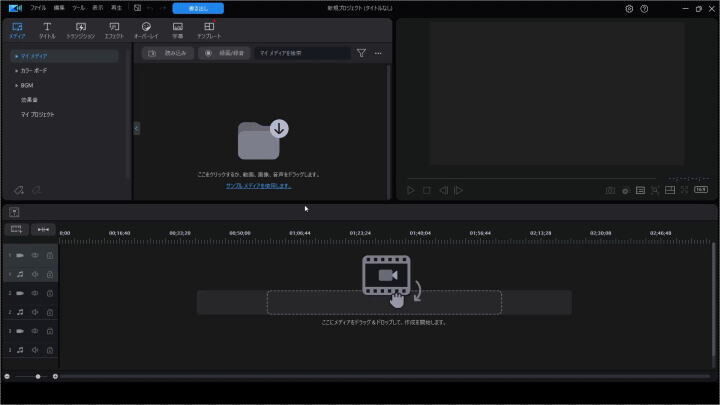The image size is (720, 405).
Task: Open the 再生 (Playback) menu
Action: tap(117, 8)
